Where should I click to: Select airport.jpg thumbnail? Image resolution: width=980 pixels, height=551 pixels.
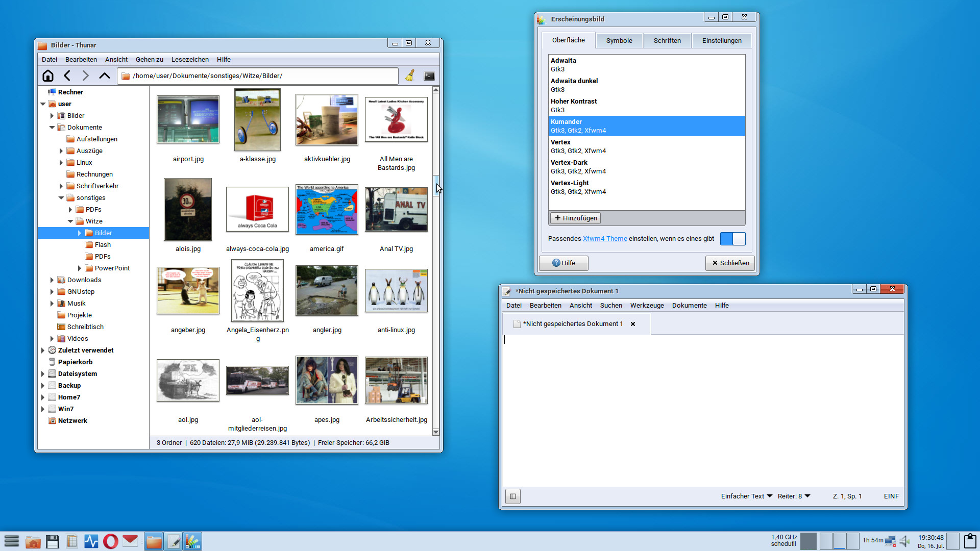coord(188,119)
